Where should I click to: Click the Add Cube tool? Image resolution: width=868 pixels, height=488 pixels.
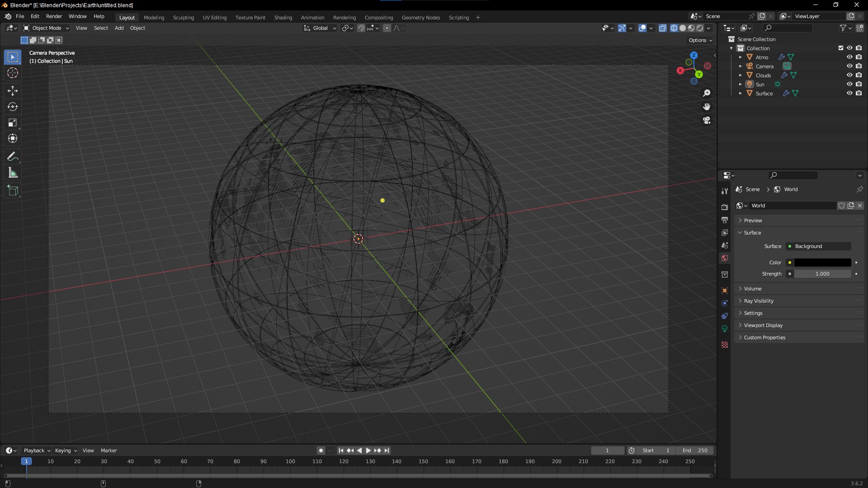pos(12,190)
